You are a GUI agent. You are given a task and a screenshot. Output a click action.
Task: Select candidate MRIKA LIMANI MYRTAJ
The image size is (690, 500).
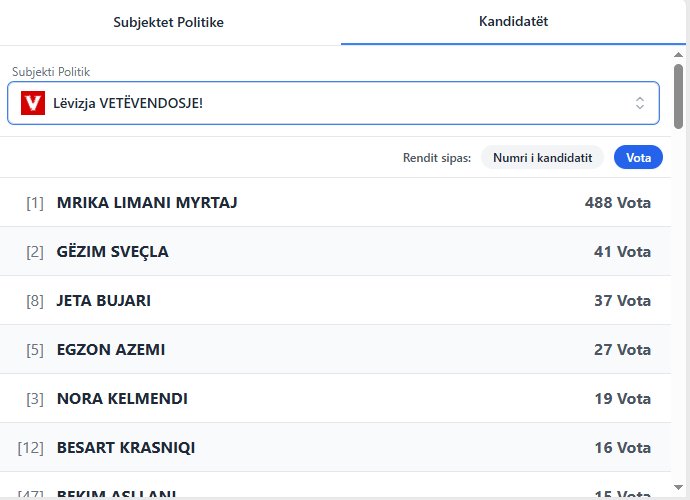point(147,203)
